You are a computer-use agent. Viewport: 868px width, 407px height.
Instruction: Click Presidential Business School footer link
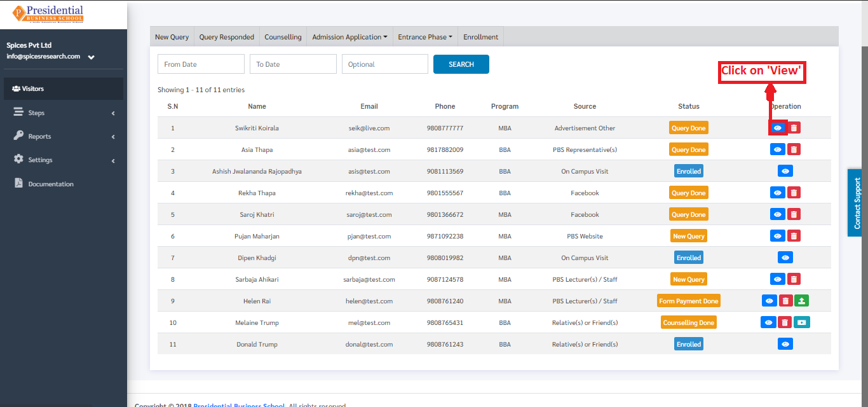tap(239, 405)
